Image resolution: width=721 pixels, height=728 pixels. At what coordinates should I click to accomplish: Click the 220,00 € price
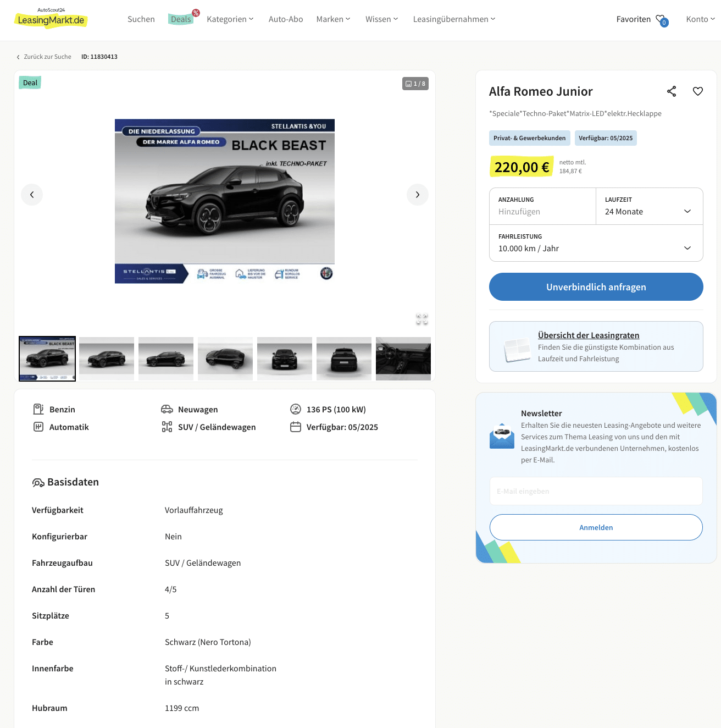point(522,167)
